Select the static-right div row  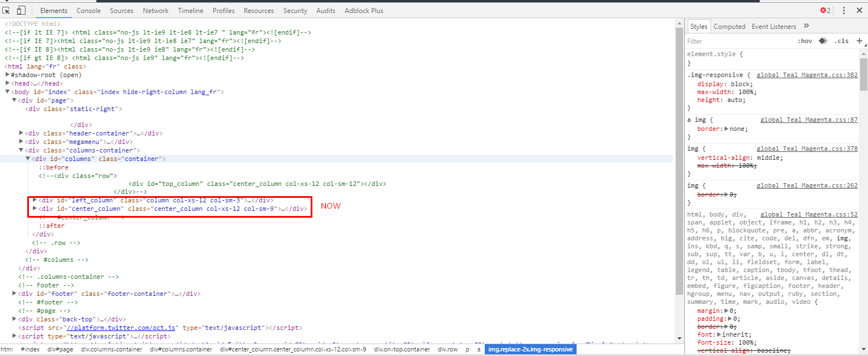coord(74,109)
